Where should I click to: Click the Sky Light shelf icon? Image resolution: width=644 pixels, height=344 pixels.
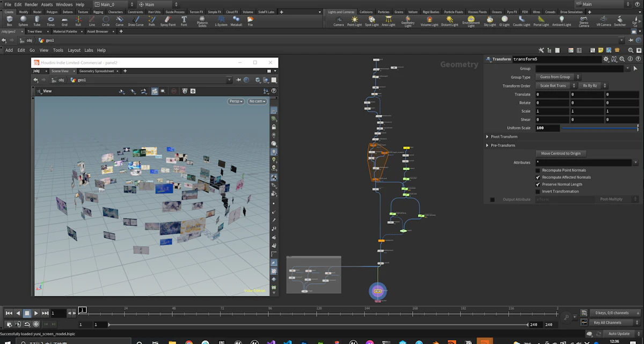[x=490, y=21]
